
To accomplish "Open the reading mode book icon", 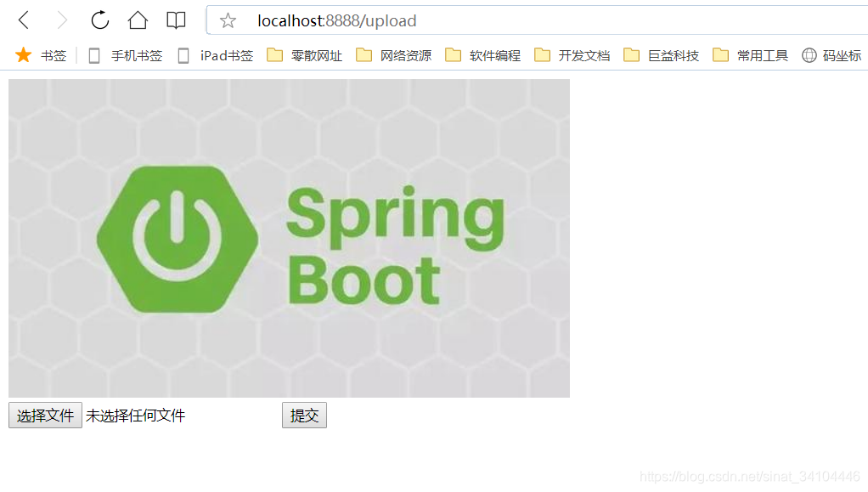I will point(176,20).
